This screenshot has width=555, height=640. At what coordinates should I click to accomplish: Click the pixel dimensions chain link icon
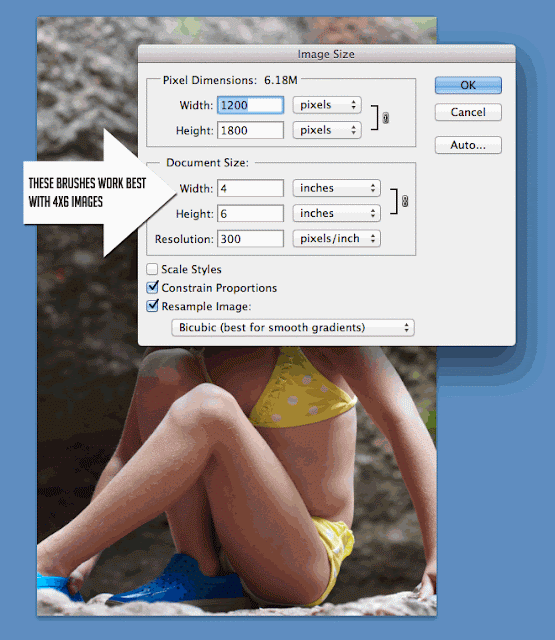(x=385, y=118)
